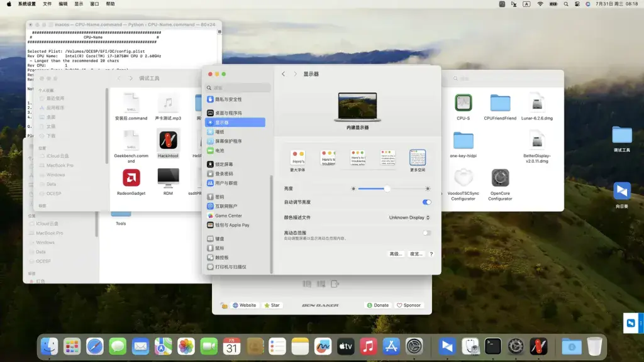Open Terminal from the Dock

tap(492, 346)
